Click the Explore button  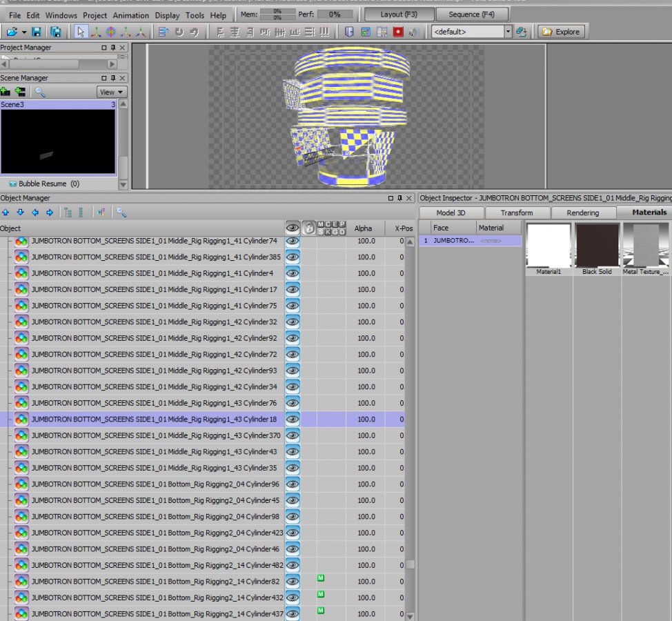[x=562, y=32]
